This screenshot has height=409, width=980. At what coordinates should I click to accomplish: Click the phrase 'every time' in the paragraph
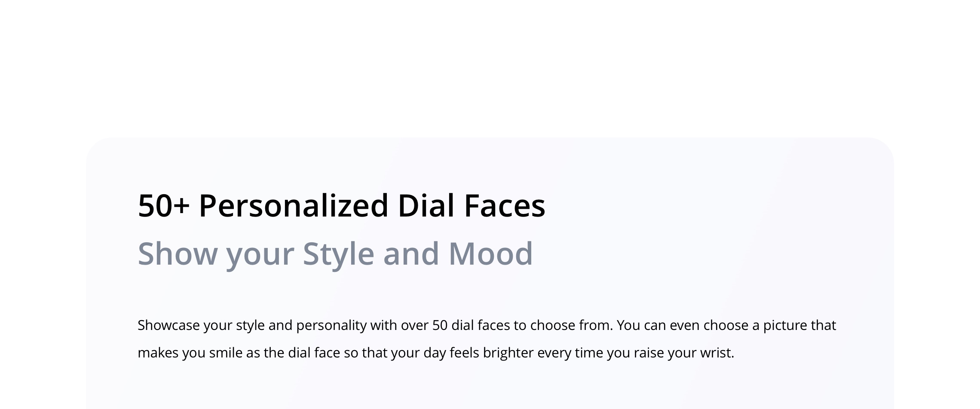coord(570,353)
